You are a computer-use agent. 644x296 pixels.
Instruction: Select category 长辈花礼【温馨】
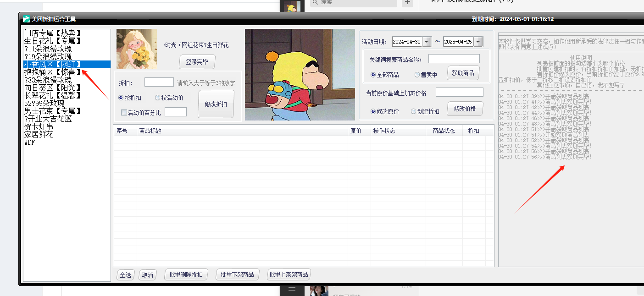click(x=67, y=95)
